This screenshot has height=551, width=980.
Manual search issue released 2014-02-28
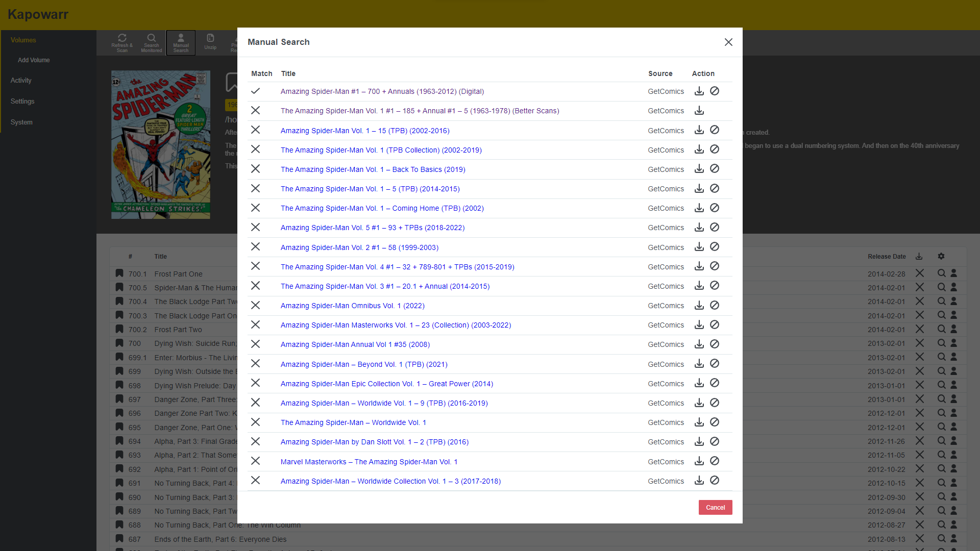point(953,273)
